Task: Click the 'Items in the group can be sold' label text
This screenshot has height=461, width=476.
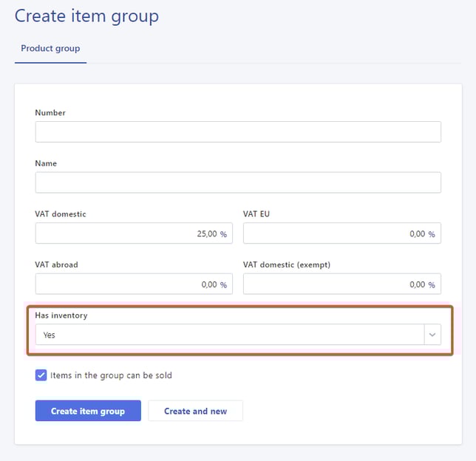Action: click(x=111, y=375)
